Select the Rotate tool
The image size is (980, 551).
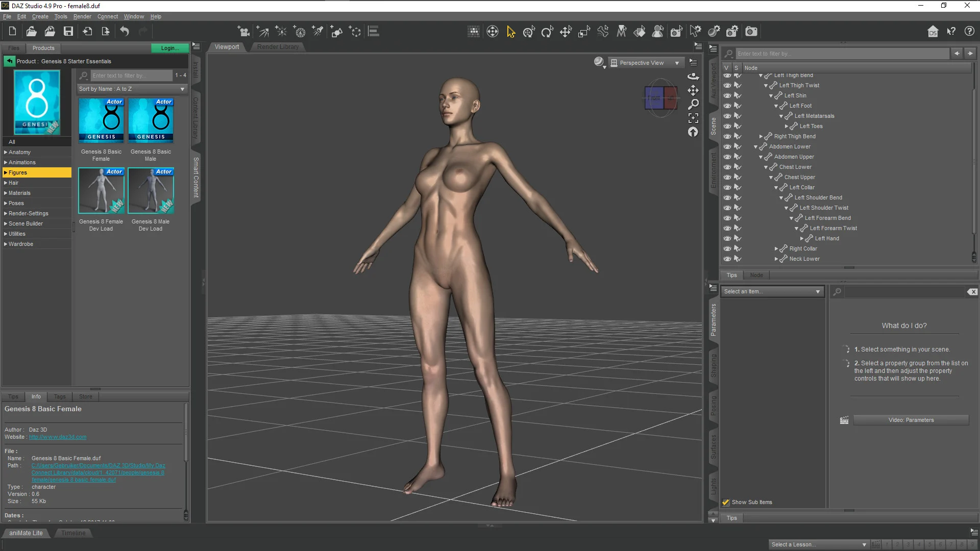click(547, 32)
